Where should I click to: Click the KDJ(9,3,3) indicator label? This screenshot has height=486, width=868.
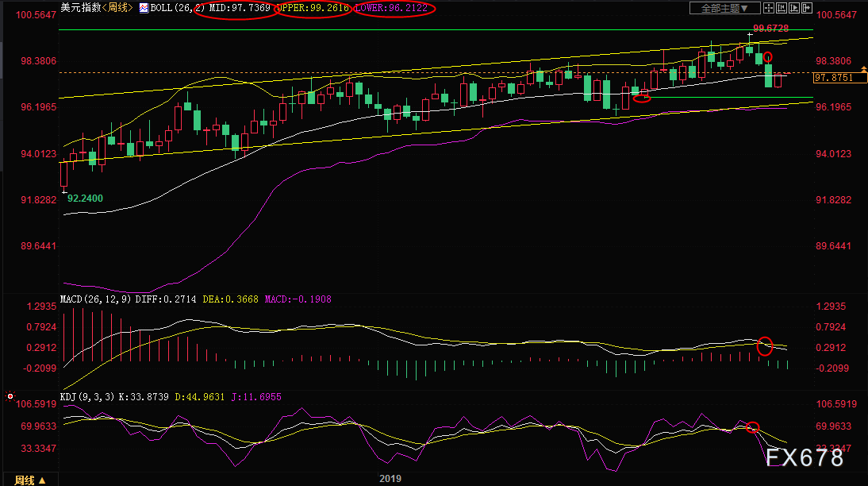pos(87,397)
